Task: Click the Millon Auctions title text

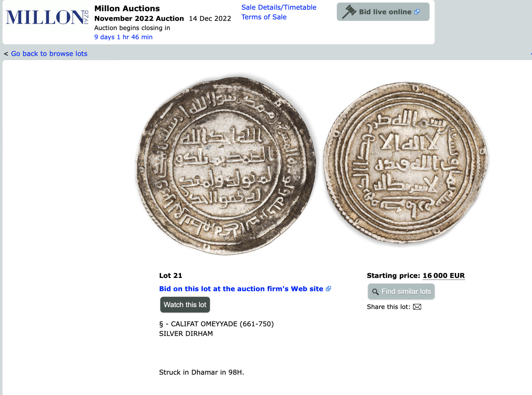Action: coord(127,8)
